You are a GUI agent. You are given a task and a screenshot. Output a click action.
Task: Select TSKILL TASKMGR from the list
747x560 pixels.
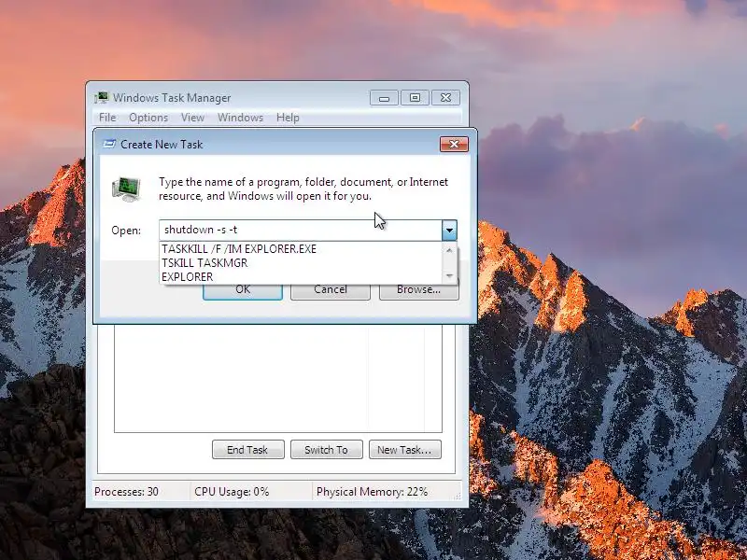[301, 263]
